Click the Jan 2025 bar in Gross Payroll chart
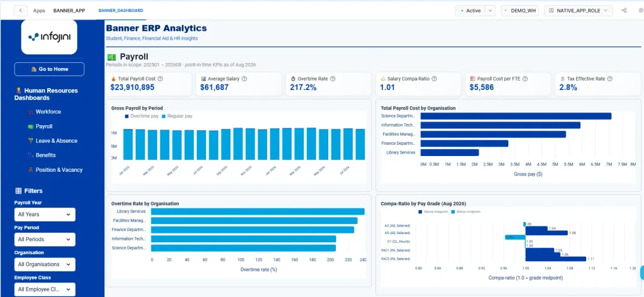The image size is (644, 297). tap(128, 144)
